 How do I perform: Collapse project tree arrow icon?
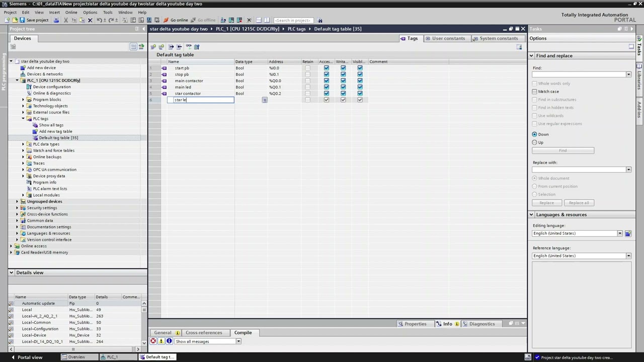point(143,29)
